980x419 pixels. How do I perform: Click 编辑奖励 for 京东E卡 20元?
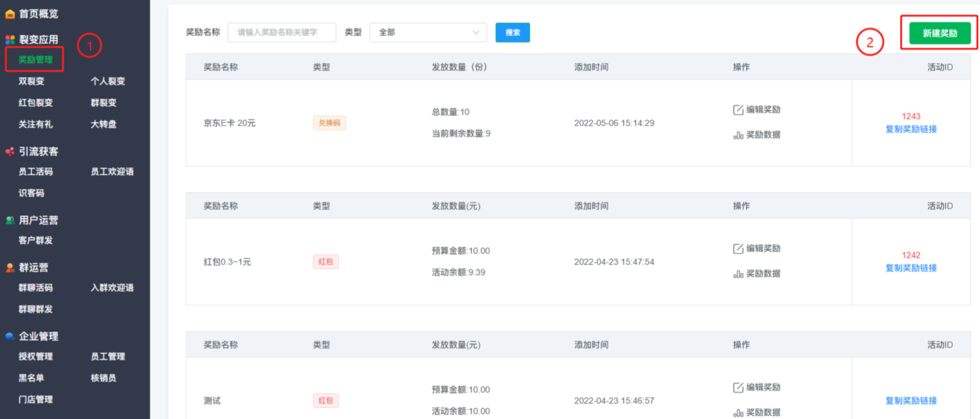click(x=763, y=109)
